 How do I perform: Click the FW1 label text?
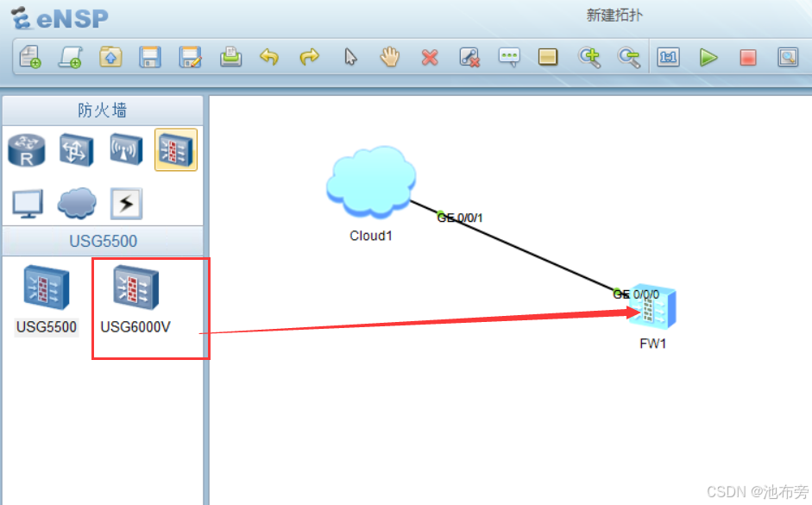[x=653, y=344]
